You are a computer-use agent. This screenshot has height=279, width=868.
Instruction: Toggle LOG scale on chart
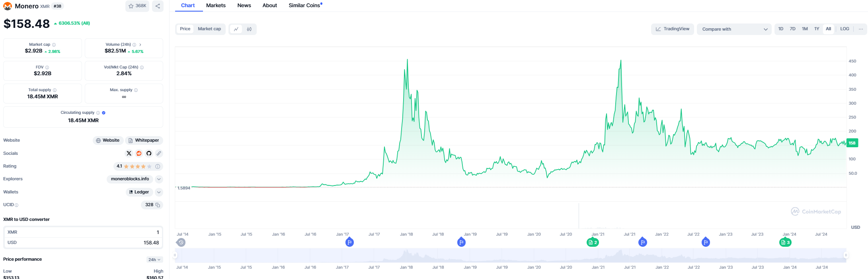(x=845, y=29)
